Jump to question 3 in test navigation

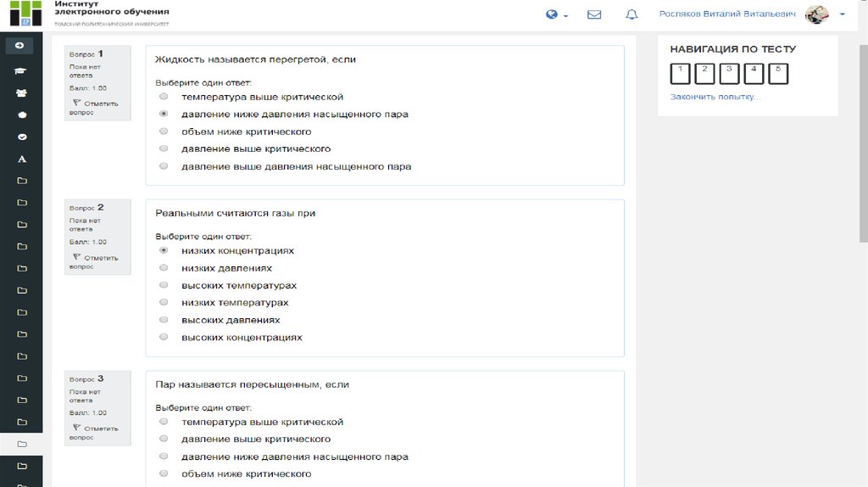coord(729,73)
